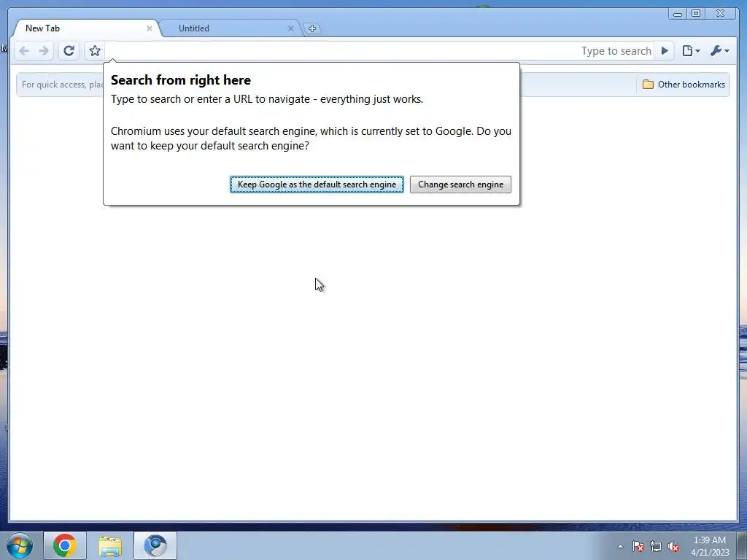This screenshot has width=747, height=560.
Task: Close the Untitled tab
Action: (x=290, y=28)
